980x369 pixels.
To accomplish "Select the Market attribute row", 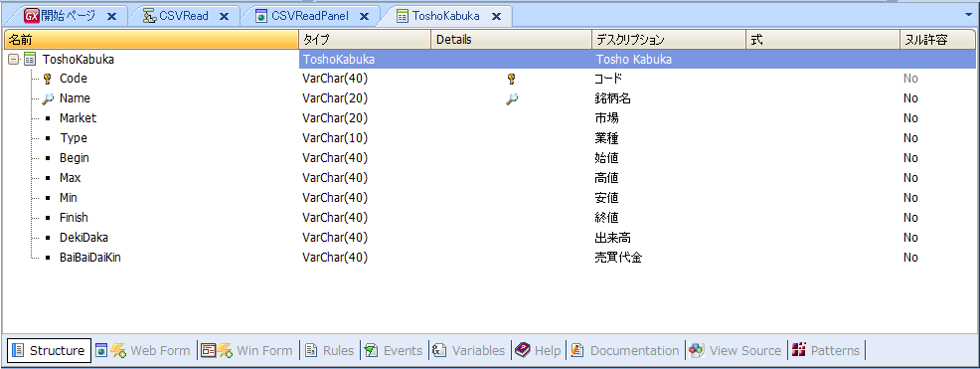I will pos(489,118).
